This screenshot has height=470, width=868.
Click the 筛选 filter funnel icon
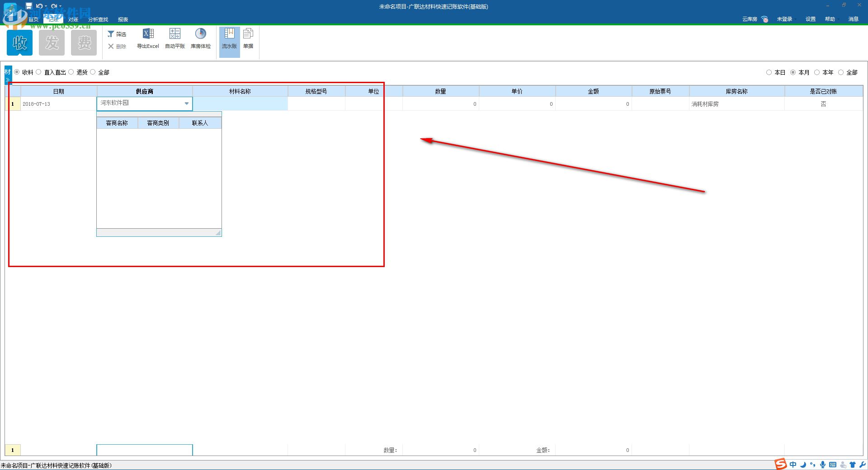pyautogui.click(x=111, y=34)
